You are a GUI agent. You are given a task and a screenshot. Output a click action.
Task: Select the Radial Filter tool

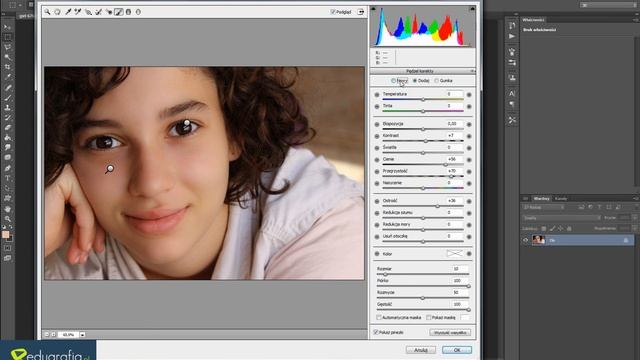pyautogui.click(x=138, y=12)
